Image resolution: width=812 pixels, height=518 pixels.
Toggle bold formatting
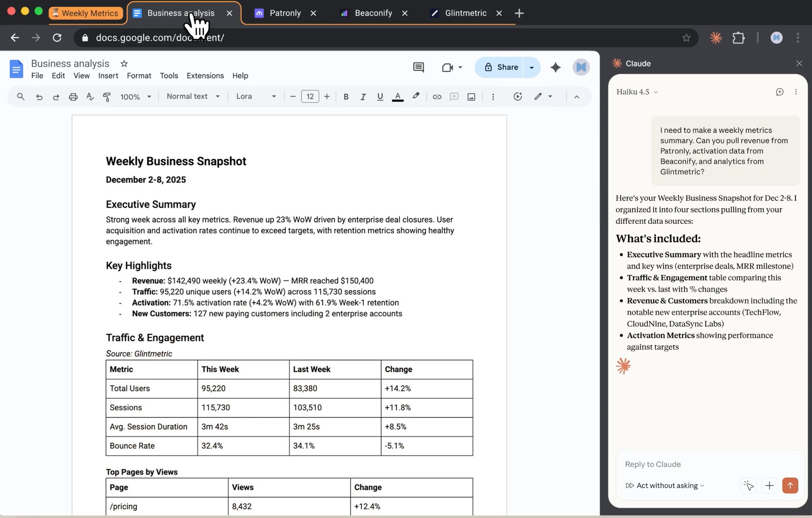346,97
